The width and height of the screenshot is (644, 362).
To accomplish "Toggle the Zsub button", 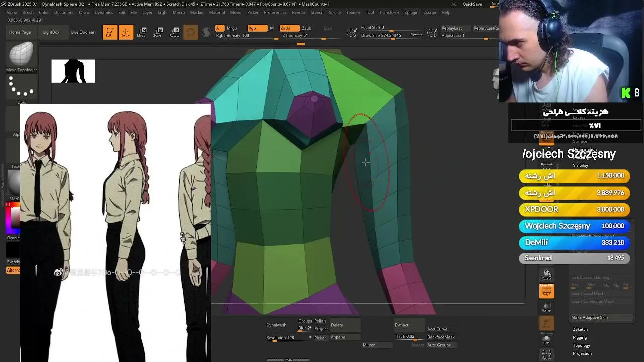I will pos(306,28).
